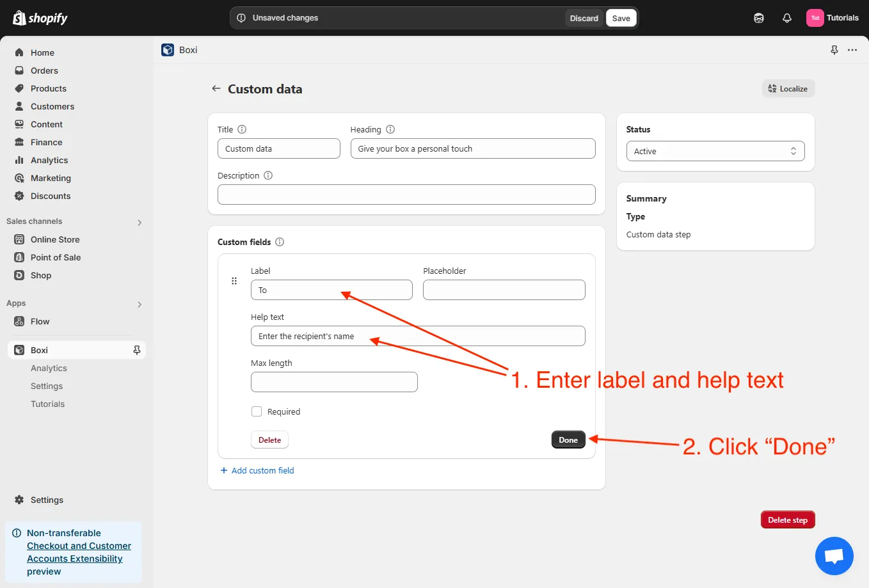Expand the Apps section chevron

point(140,304)
